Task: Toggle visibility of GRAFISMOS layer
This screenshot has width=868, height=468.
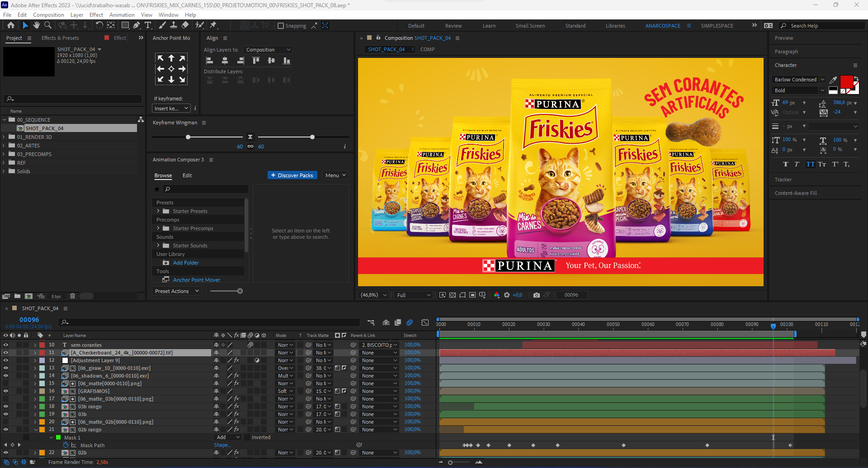Action: point(6,391)
